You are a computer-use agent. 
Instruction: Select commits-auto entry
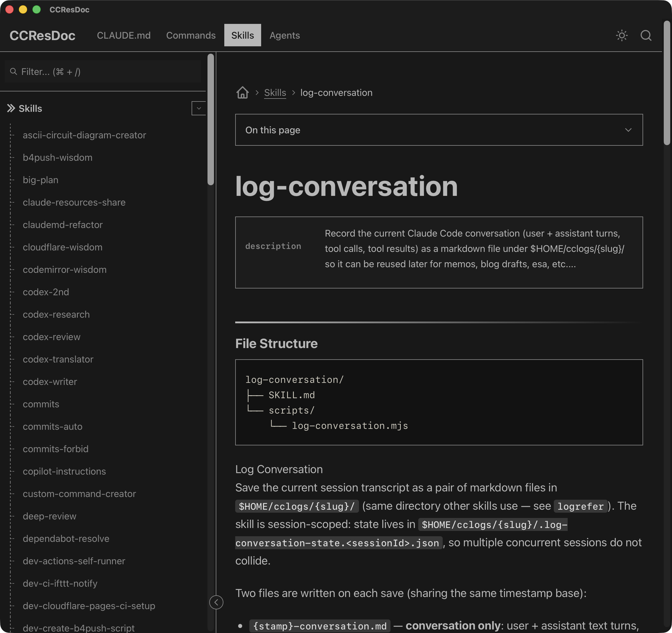(x=52, y=426)
